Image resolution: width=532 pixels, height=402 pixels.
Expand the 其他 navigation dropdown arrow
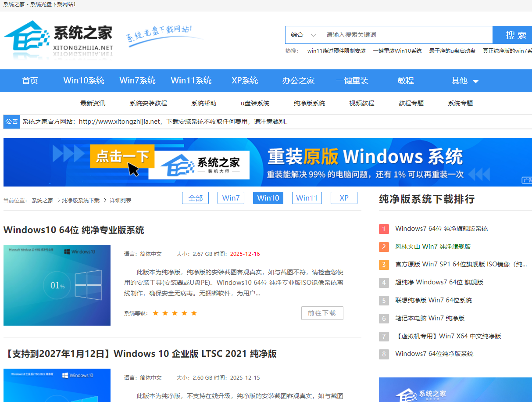475,81
